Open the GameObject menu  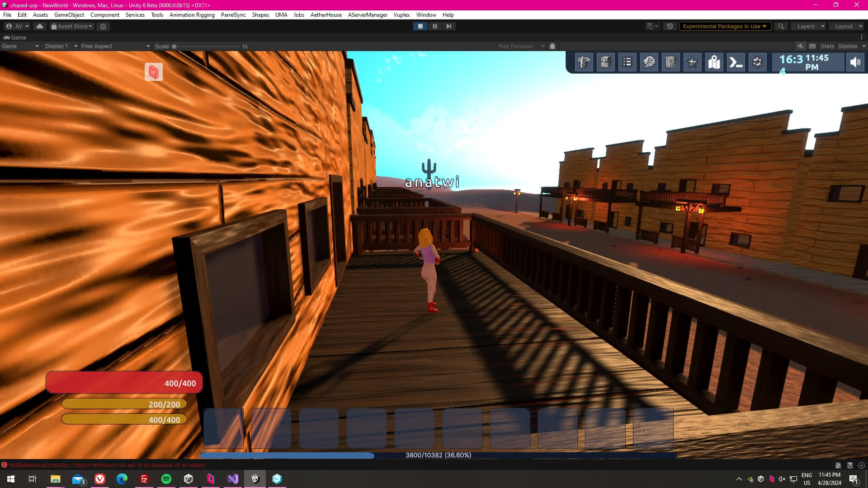pyautogui.click(x=69, y=15)
